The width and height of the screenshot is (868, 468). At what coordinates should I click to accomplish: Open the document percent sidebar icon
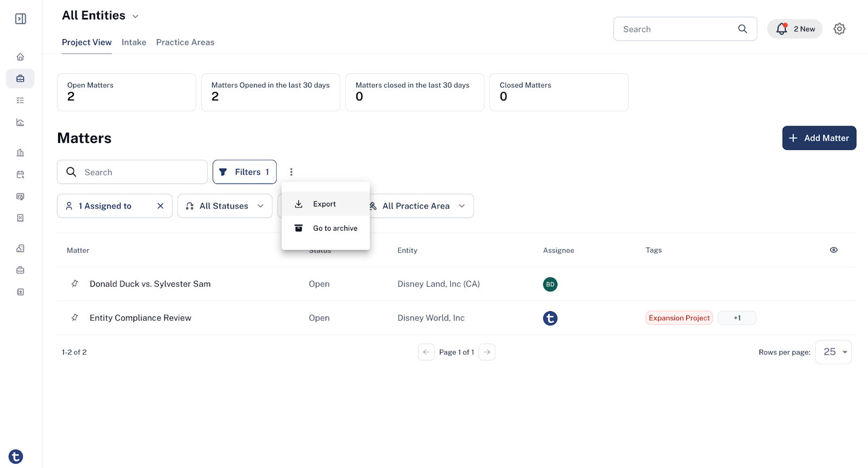click(20, 218)
